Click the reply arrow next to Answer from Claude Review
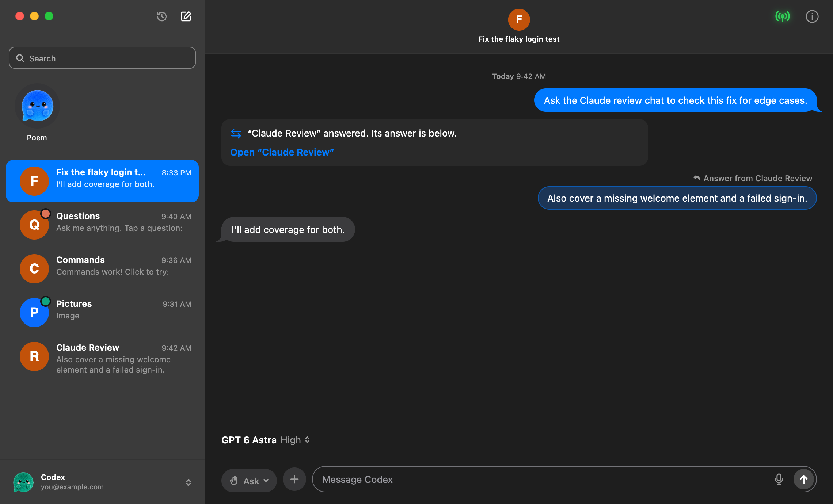Screen dimensions: 833x504 click(x=696, y=178)
